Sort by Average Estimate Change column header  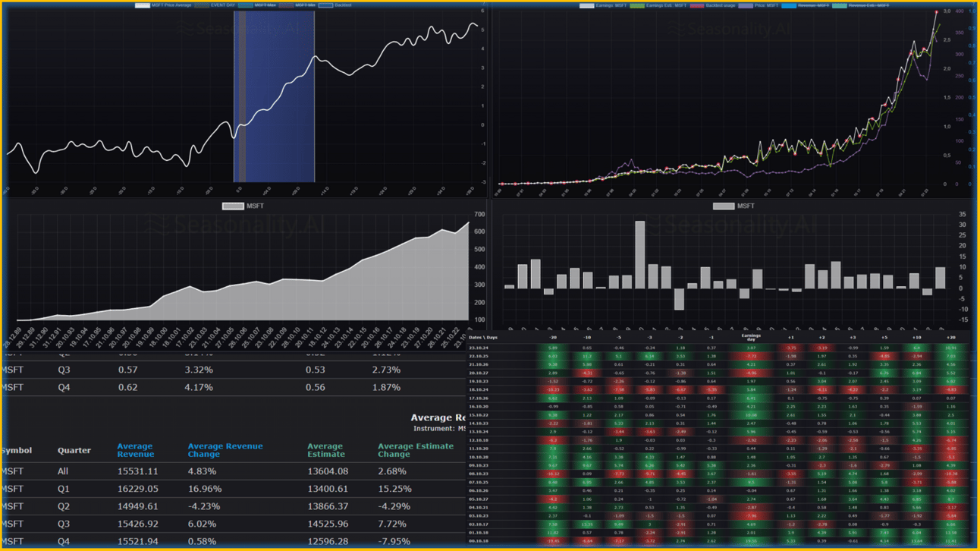pos(416,450)
